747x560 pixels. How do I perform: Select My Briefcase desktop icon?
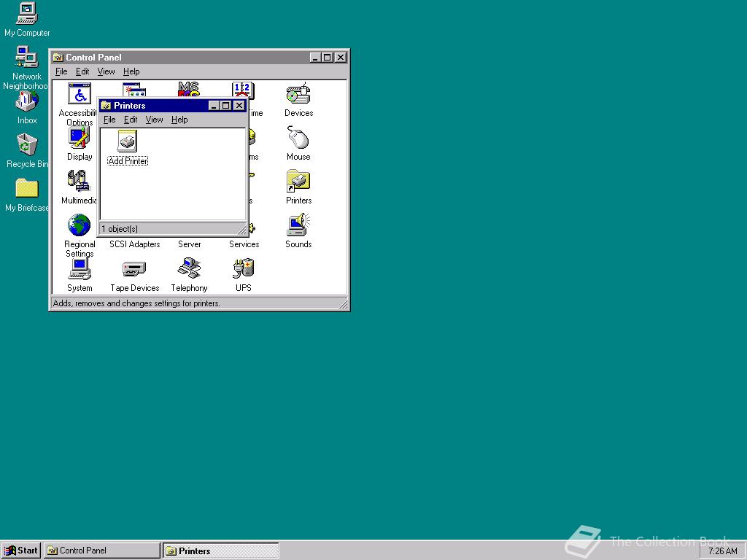click(27, 188)
